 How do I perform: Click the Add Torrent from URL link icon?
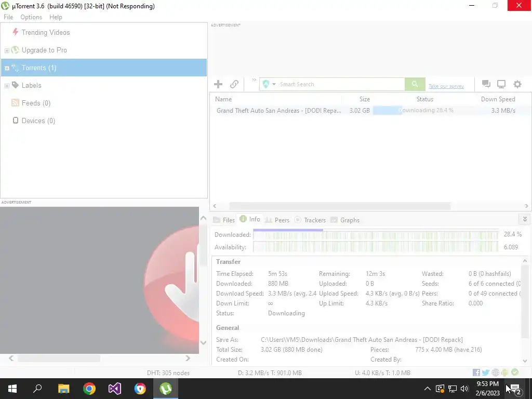(234, 84)
